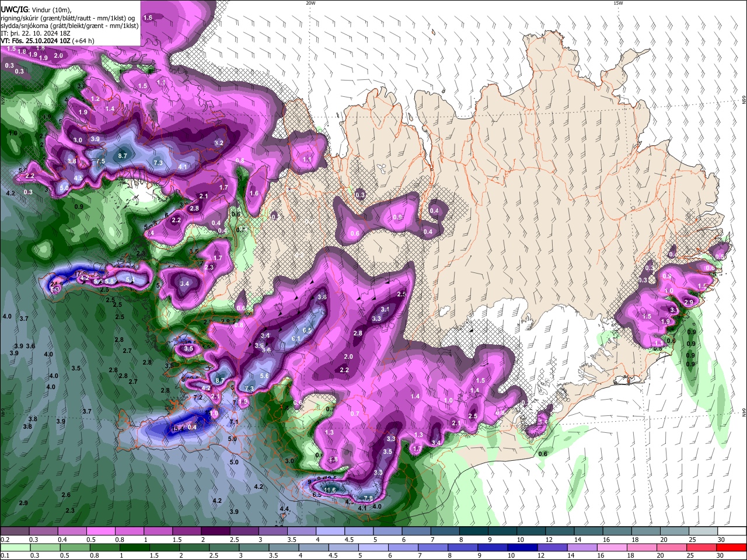Click the 'VT: Fös. 25.10.2024 10Z' valid time

tap(36, 41)
